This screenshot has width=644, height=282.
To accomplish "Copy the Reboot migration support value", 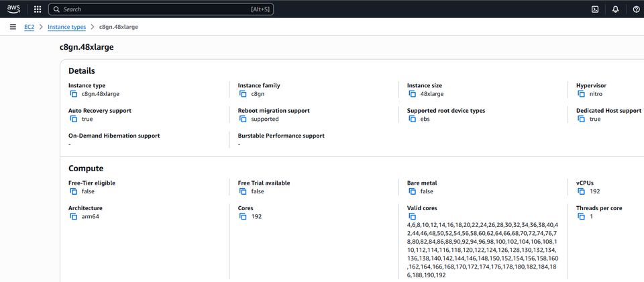I will tap(243, 119).
